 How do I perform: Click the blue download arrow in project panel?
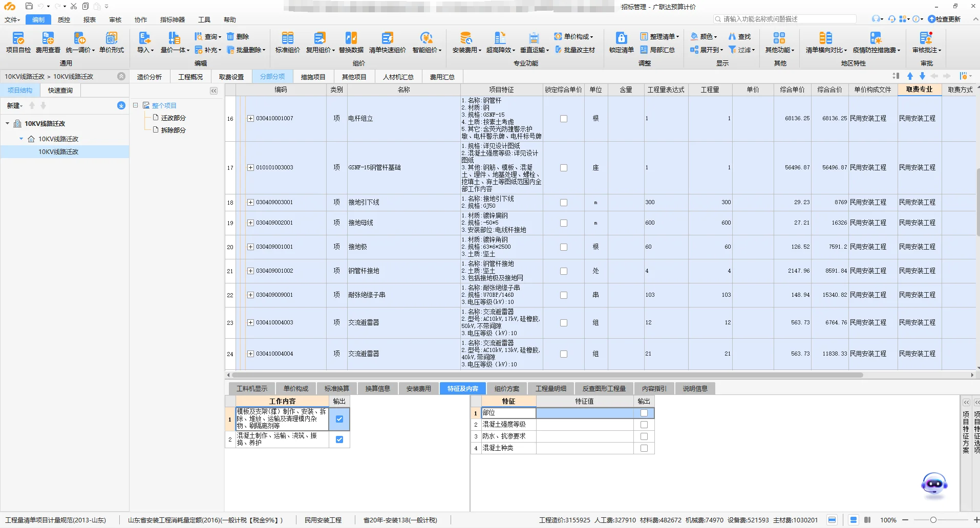click(121, 105)
